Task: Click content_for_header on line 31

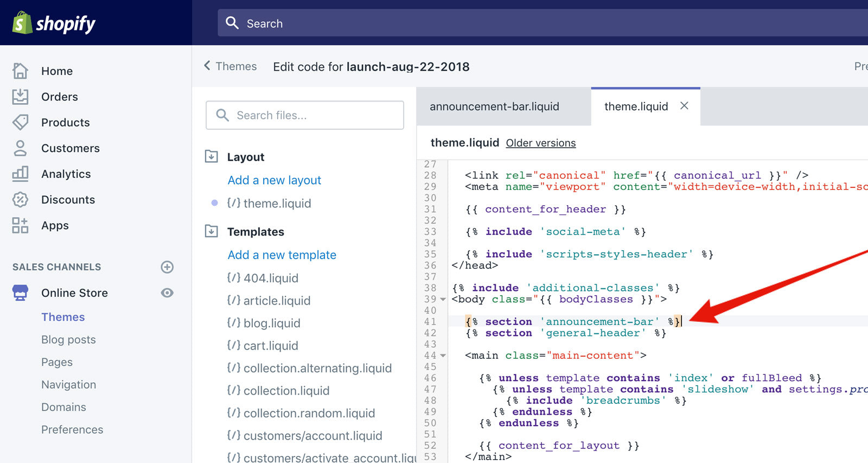Action: 545,210
